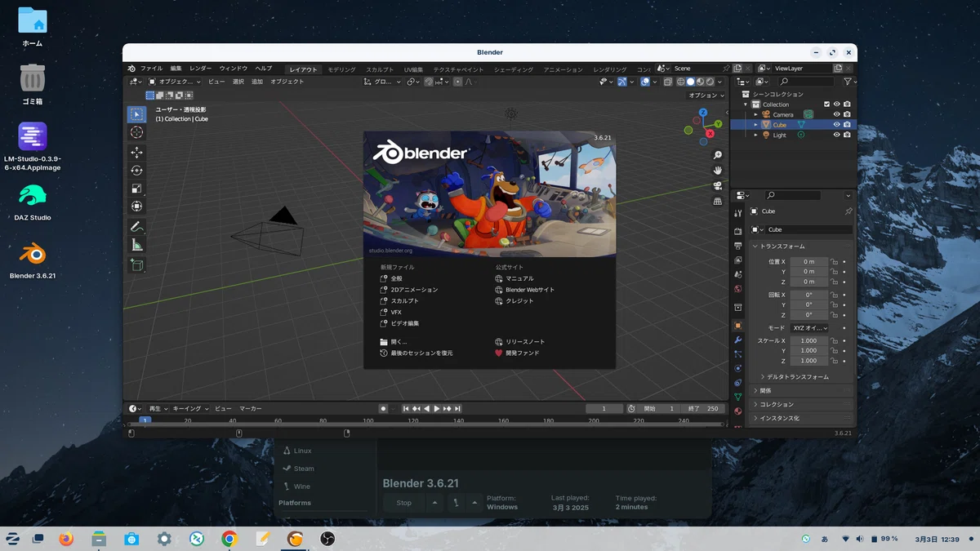Screen dimensions: 980x551
Task: Open Release Notes link on splash
Action: click(520, 342)
